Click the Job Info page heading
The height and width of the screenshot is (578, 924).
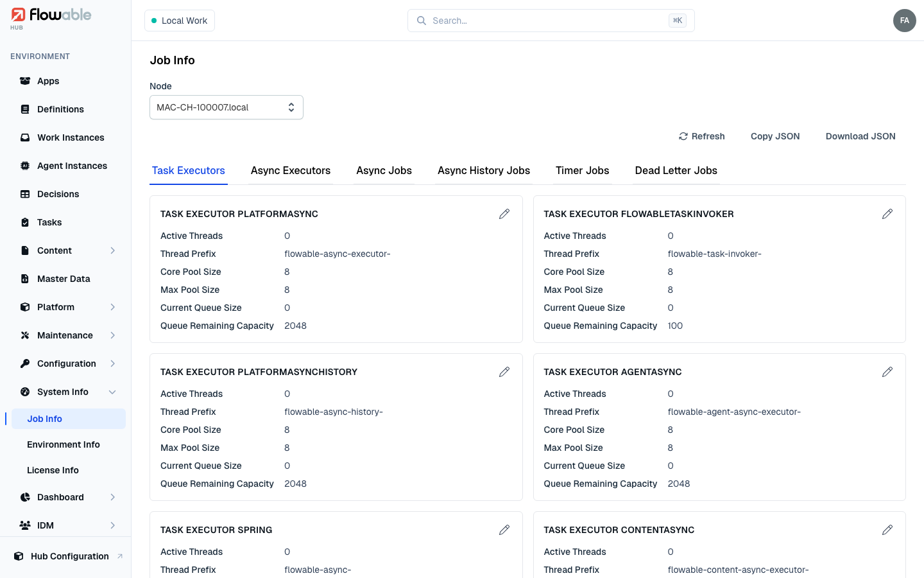coord(172,60)
